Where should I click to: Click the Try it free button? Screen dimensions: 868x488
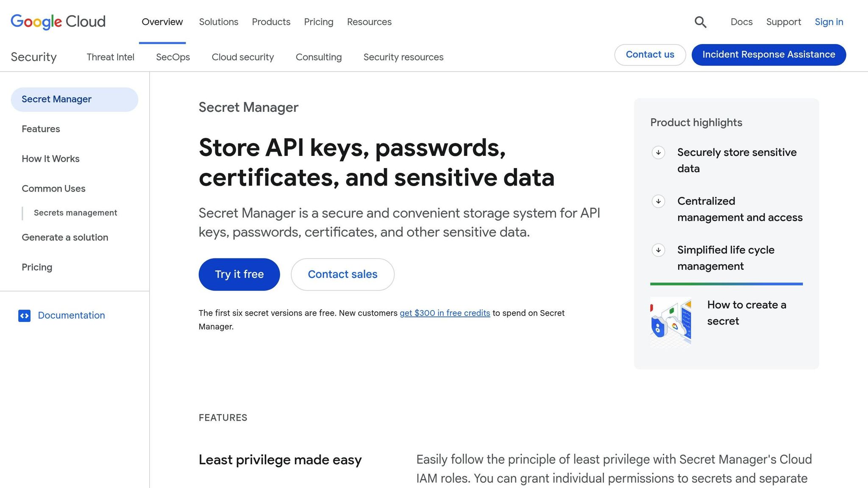point(239,274)
